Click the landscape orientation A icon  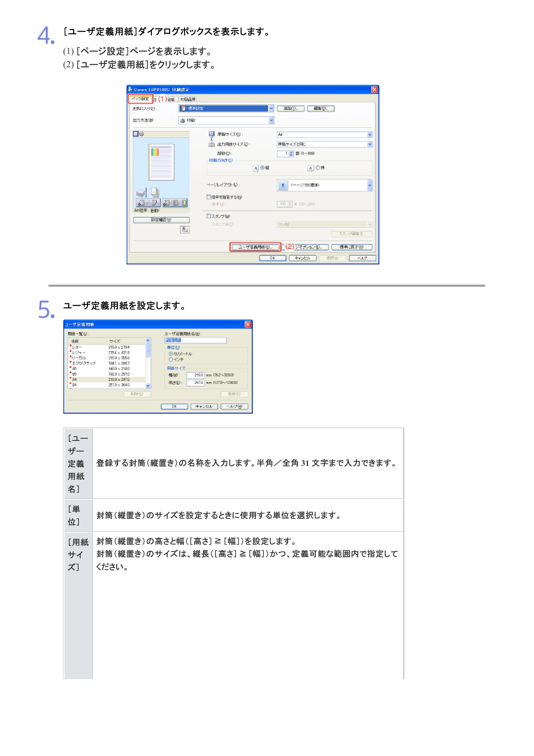[x=311, y=168]
